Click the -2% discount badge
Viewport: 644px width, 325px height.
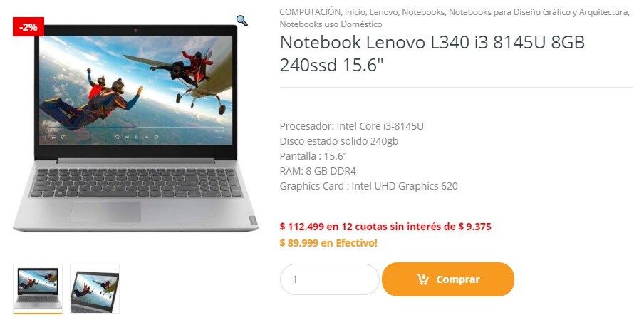(28, 27)
